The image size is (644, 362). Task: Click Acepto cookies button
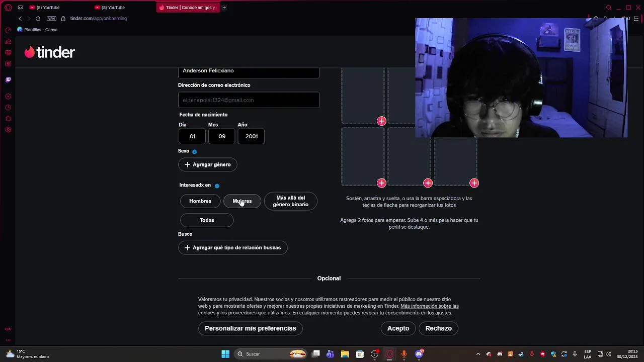[x=398, y=328]
